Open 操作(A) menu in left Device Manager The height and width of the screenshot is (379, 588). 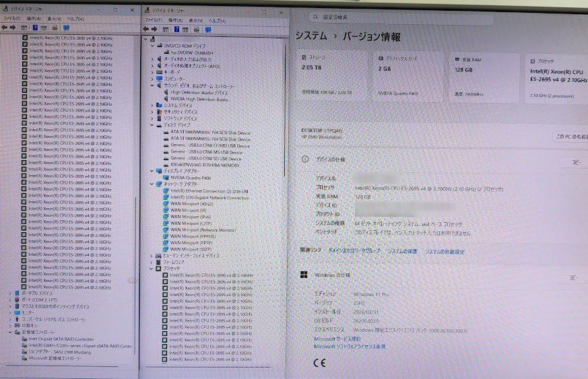pos(34,18)
